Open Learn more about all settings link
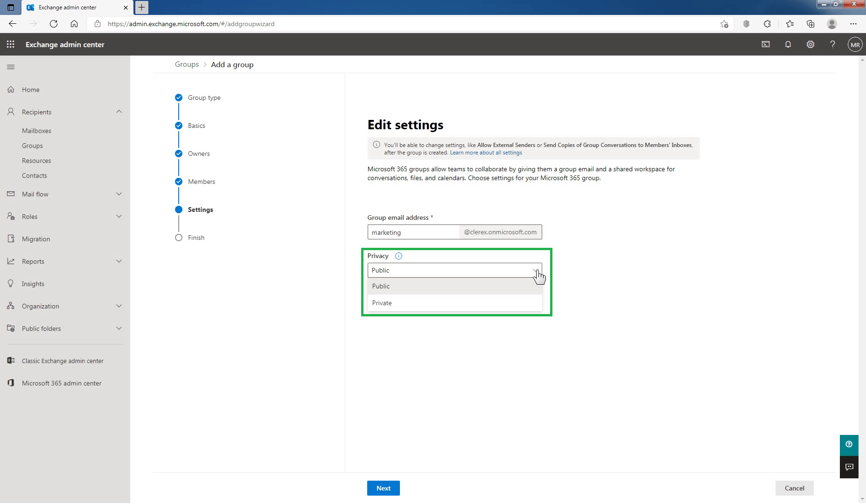866x504 pixels. coord(486,152)
